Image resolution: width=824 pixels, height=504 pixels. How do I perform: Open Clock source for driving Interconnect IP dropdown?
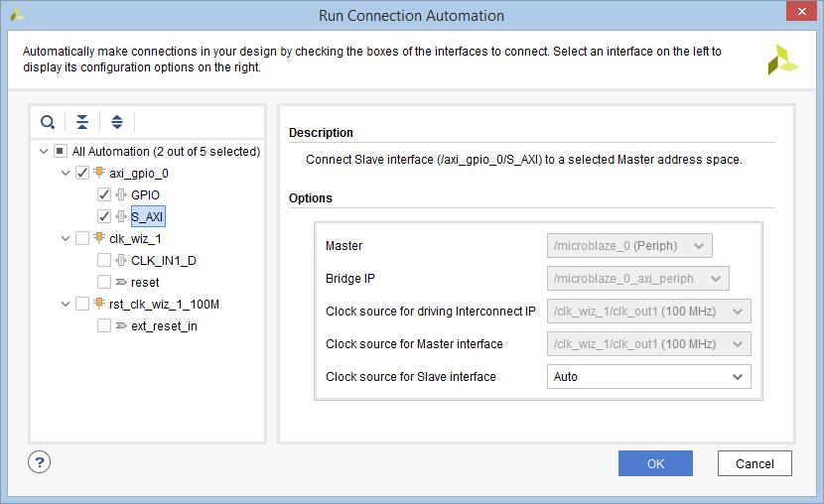pyautogui.click(x=649, y=312)
